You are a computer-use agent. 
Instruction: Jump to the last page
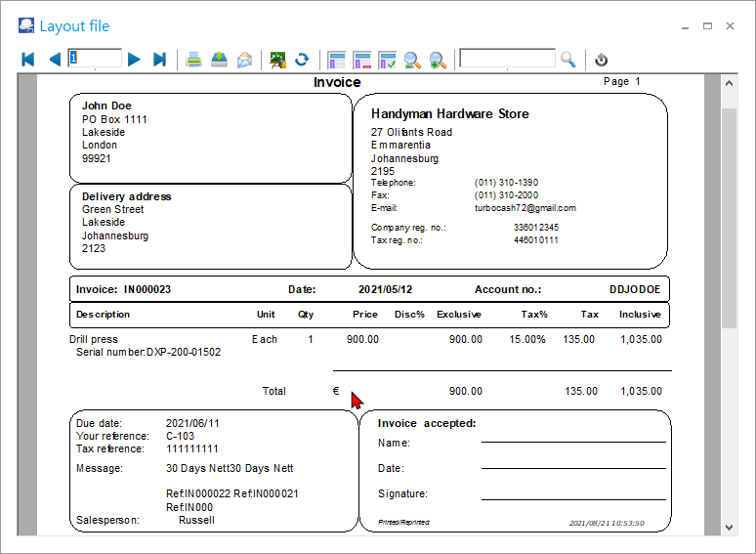(160, 60)
